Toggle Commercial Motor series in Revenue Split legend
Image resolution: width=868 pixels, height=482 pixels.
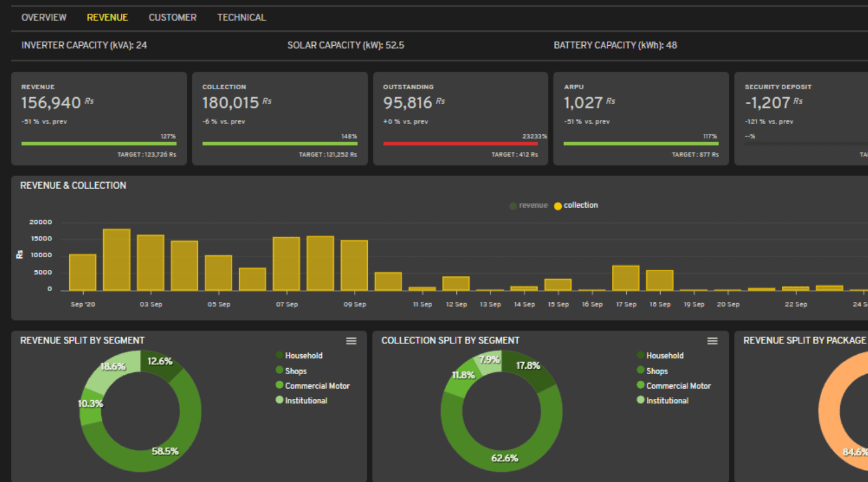click(x=317, y=386)
